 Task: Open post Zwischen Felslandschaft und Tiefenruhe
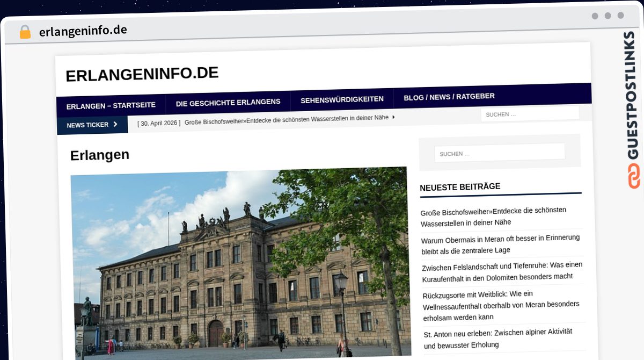[x=502, y=271]
